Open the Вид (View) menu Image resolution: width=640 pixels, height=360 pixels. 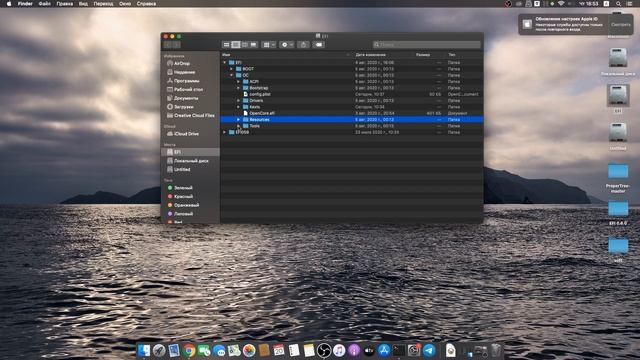pos(83,4)
